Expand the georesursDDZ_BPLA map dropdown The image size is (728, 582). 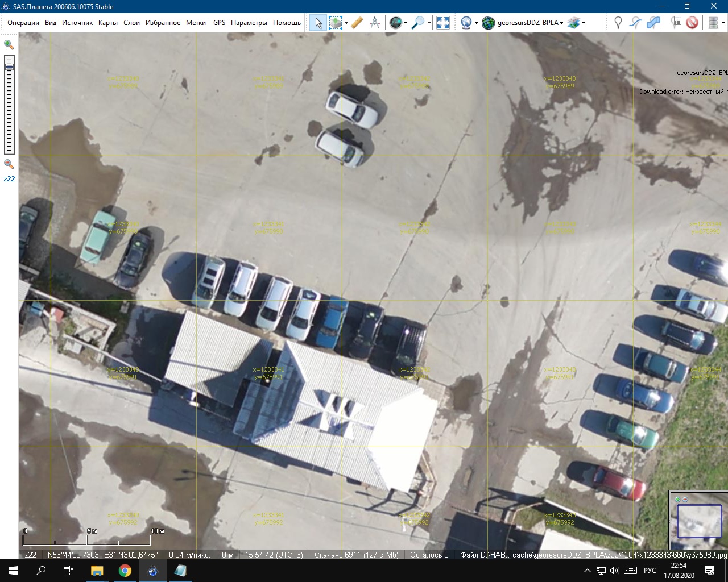[x=561, y=23]
